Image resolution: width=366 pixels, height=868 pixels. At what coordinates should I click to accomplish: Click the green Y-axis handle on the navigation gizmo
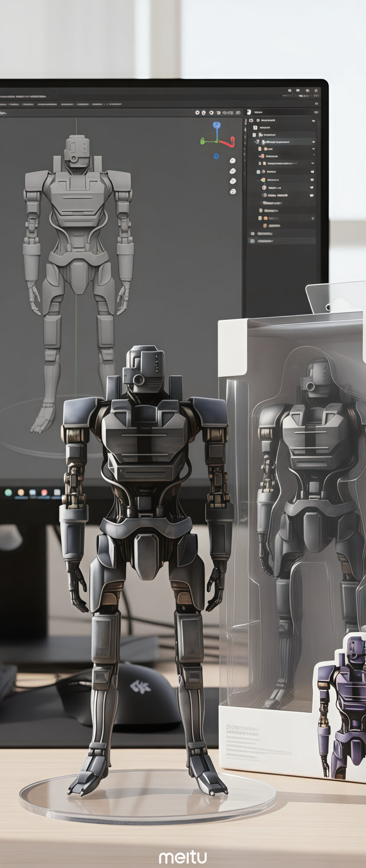202,141
